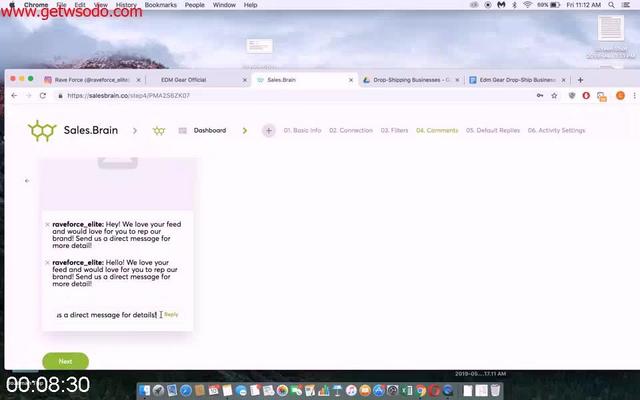Click the browser address bar URL
640x400 pixels.
point(129,96)
